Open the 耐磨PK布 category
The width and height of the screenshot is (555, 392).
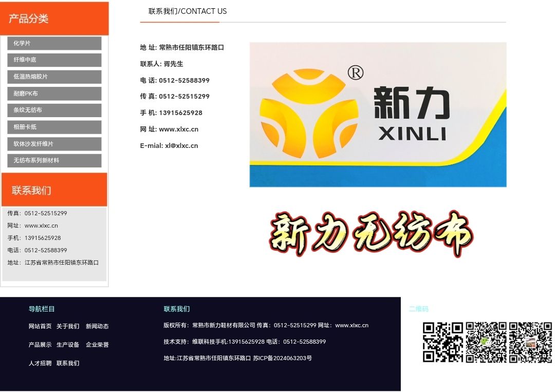click(x=54, y=94)
